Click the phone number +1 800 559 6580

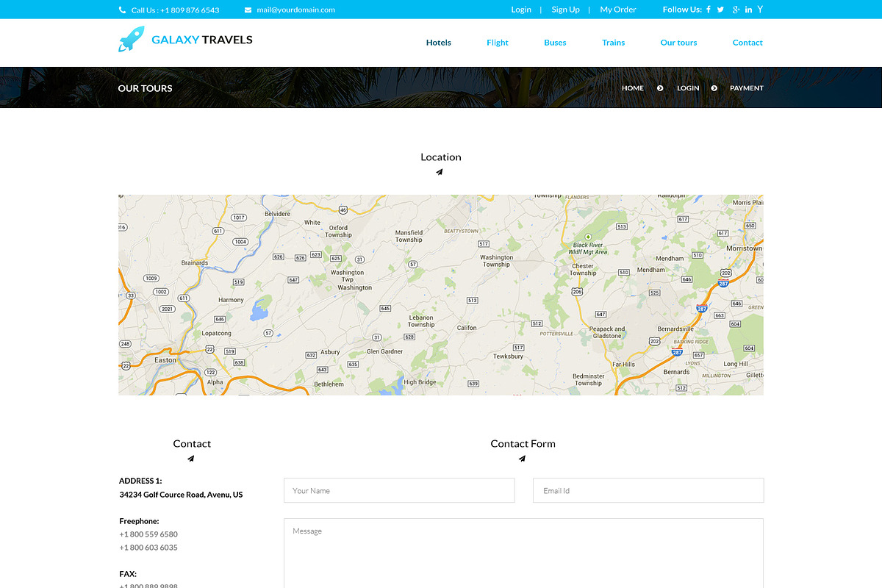click(x=148, y=534)
